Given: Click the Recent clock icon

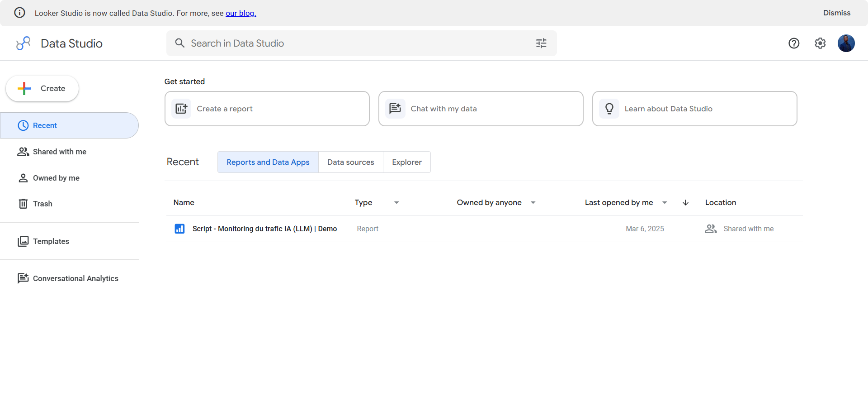Looking at the screenshot, I should click(23, 125).
